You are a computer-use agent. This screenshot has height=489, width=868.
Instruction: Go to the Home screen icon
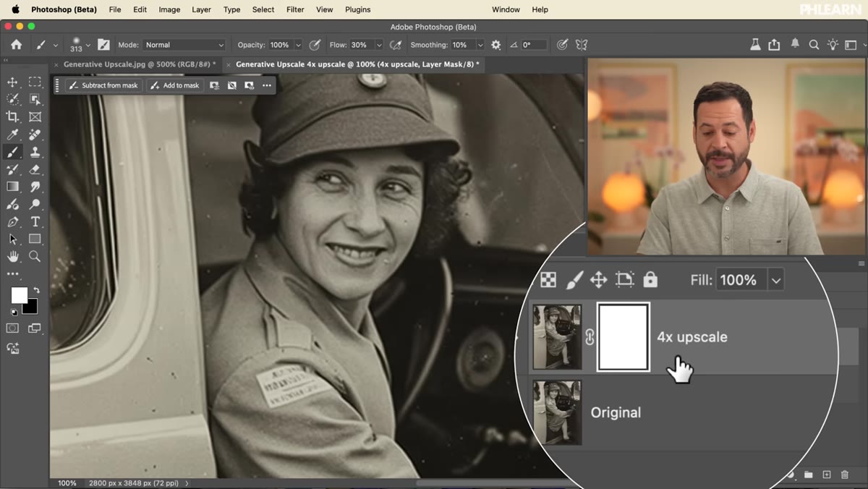(x=16, y=45)
